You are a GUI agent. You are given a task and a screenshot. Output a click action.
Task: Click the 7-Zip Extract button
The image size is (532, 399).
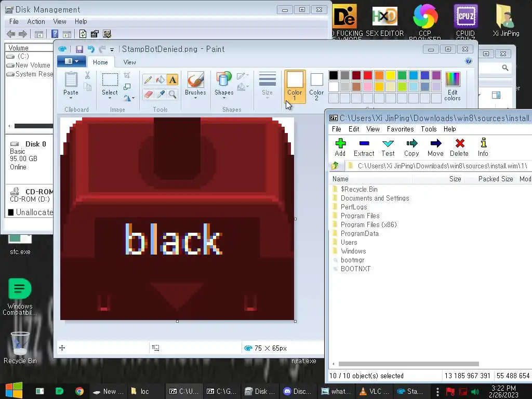(364, 148)
